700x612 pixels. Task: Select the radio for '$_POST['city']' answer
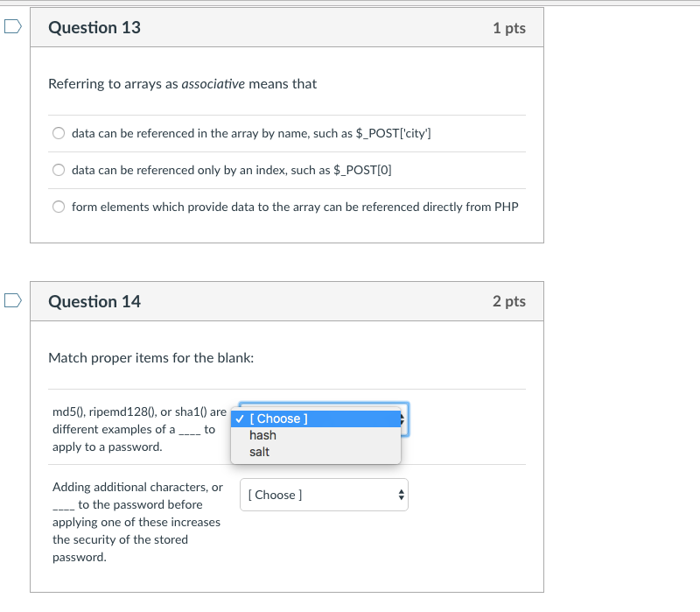(58, 132)
